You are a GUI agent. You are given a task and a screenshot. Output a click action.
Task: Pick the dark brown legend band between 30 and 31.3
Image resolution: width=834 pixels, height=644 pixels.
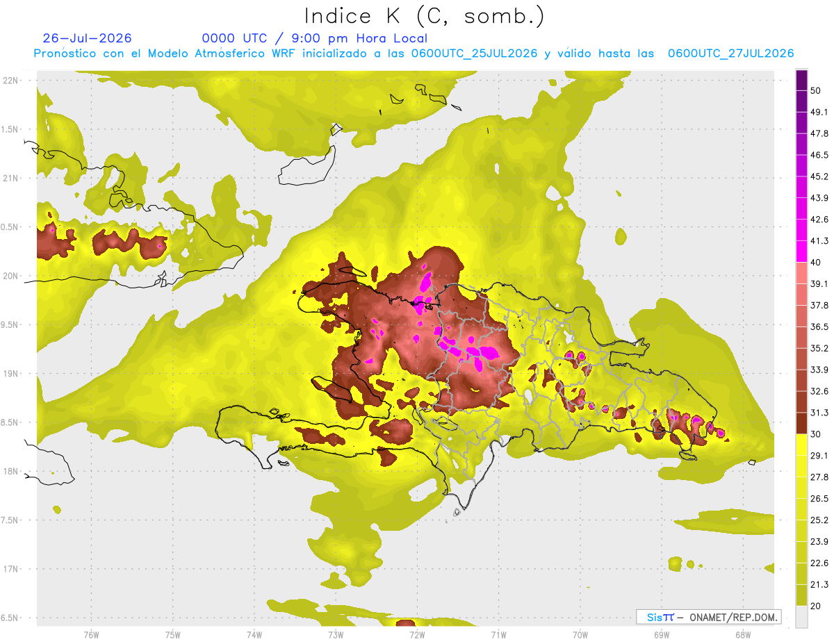tap(801, 423)
